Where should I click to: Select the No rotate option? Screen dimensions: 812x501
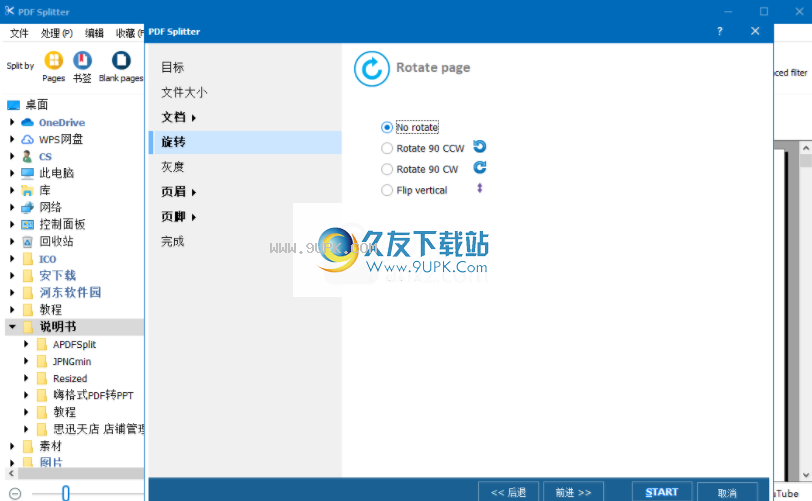(x=386, y=127)
